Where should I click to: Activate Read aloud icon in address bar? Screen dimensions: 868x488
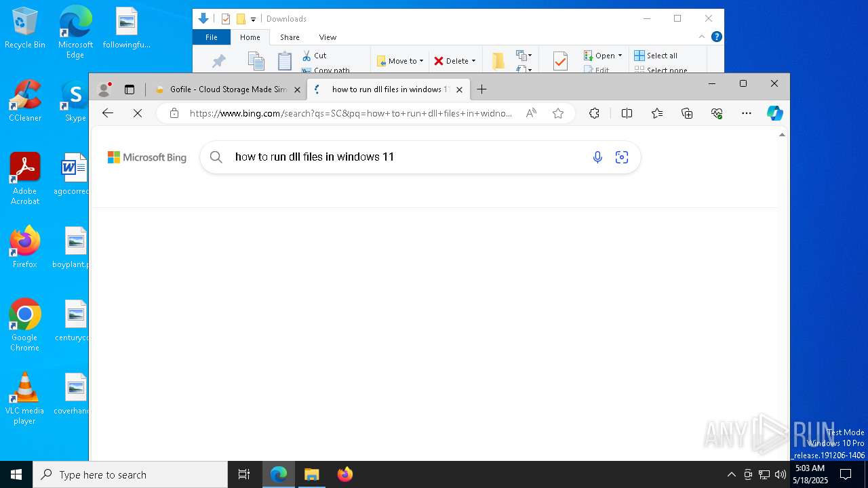pos(531,113)
